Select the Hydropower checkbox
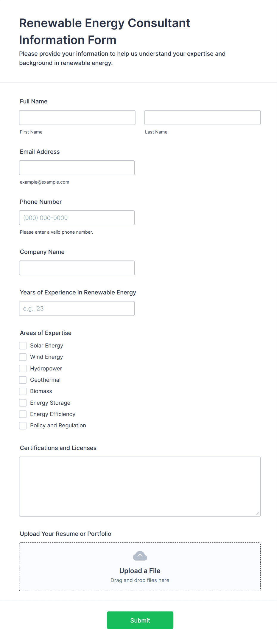The image size is (277, 644). (x=23, y=369)
